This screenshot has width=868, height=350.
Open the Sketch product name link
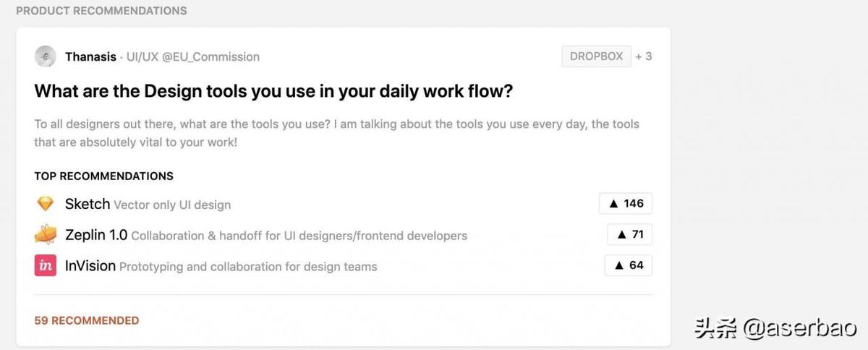coord(88,204)
